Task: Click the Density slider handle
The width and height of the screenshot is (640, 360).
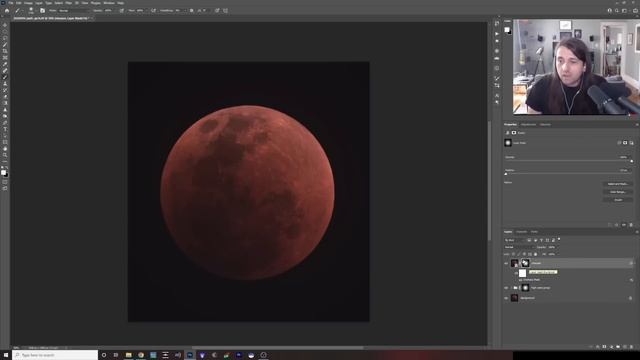Action: tap(631, 161)
